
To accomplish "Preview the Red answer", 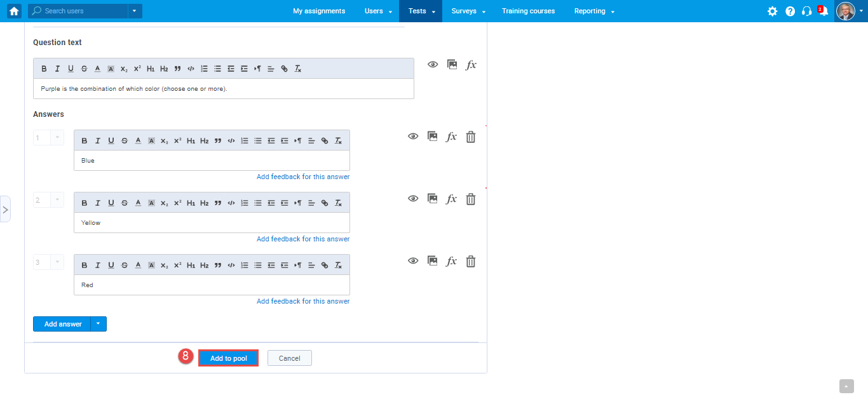I will (x=413, y=260).
